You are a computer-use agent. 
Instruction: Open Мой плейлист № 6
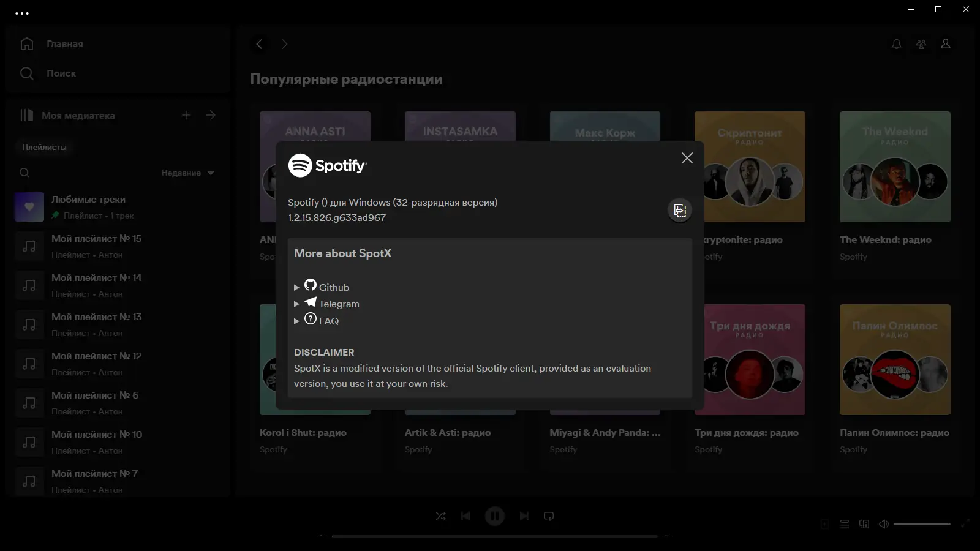118,403
